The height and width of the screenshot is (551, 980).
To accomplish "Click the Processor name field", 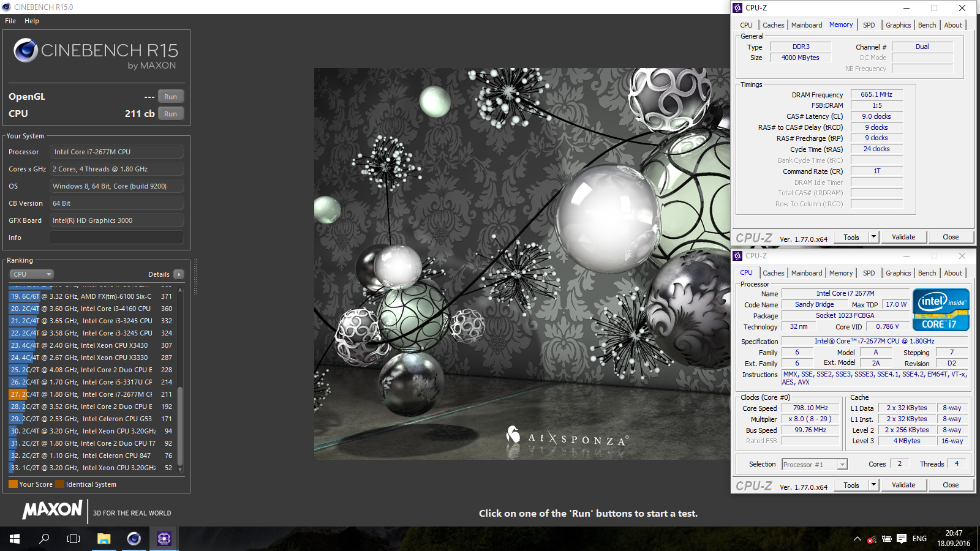I will click(x=116, y=152).
